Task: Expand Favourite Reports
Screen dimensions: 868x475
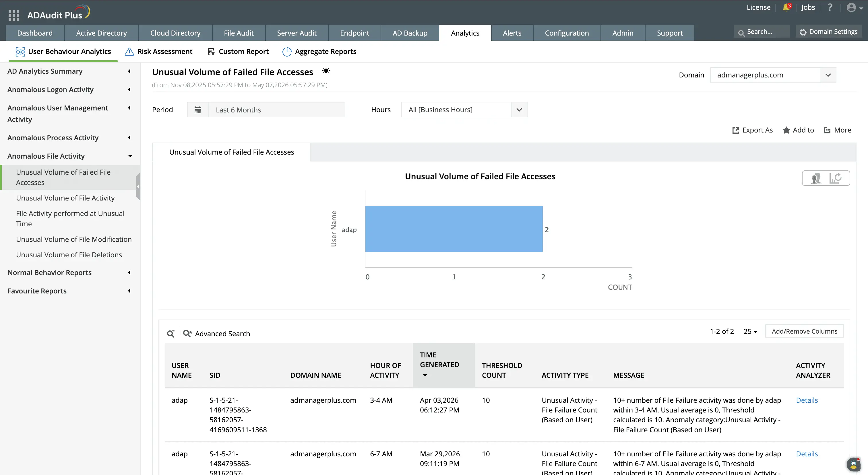Action: (x=69, y=291)
